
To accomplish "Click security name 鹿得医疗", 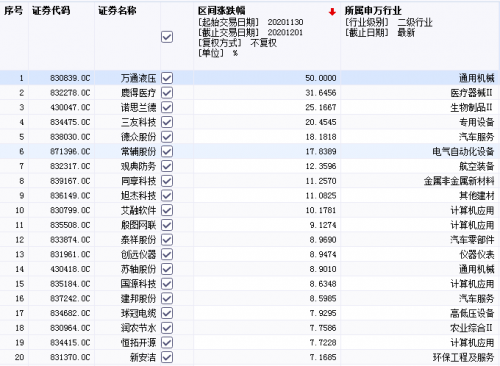I will pyautogui.click(x=138, y=93).
